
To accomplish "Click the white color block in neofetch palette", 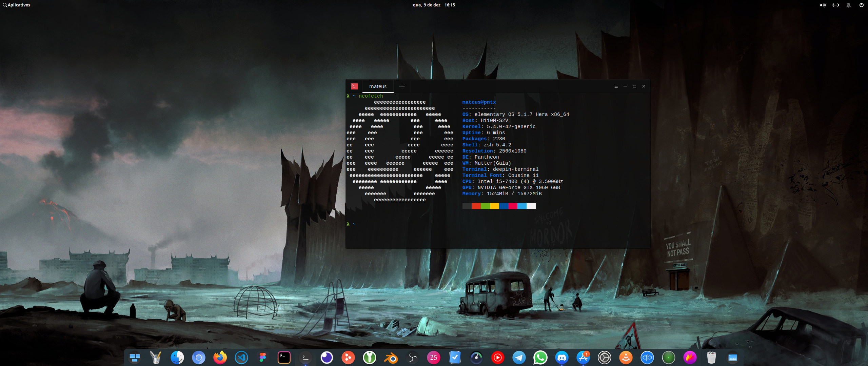I will click(531, 206).
